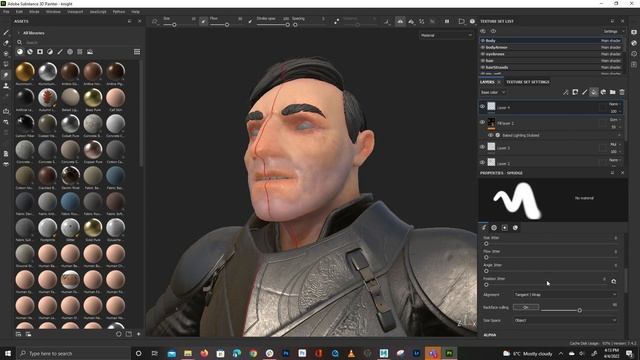This screenshot has width=640, height=360.
Task: Toggle visibility of Body texture set
Action: click(x=482, y=41)
